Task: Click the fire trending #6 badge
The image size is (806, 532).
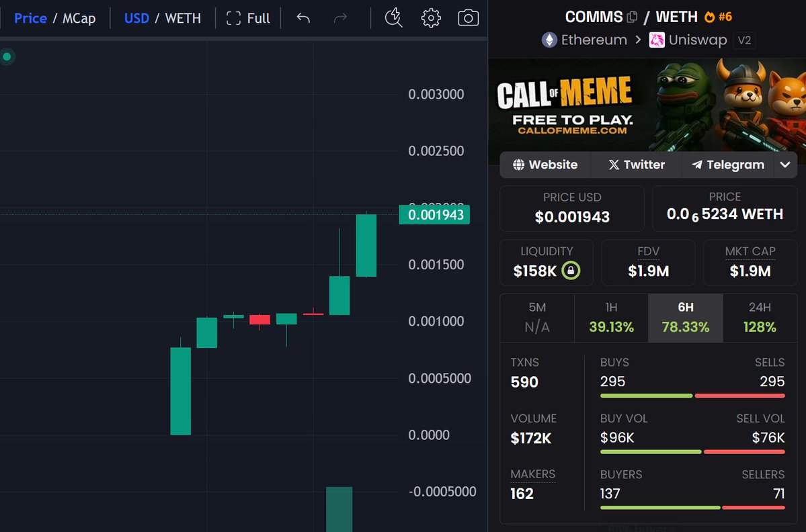Action: click(718, 16)
